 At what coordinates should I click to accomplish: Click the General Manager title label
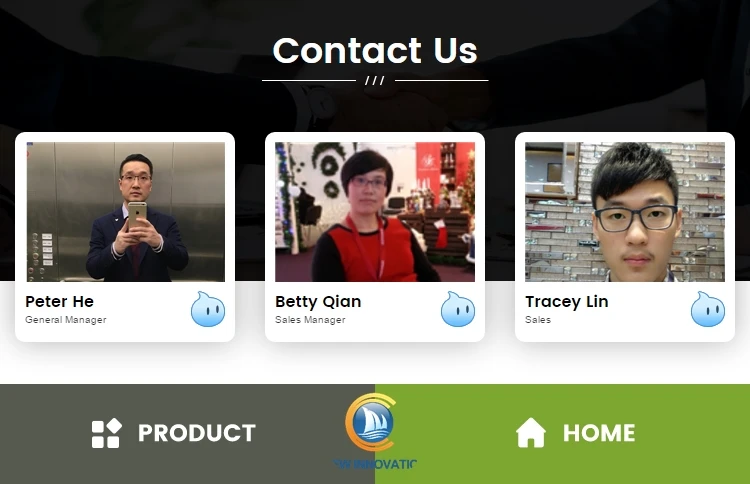point(66,320)
